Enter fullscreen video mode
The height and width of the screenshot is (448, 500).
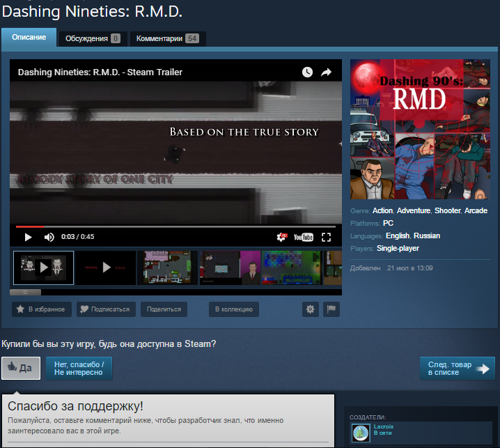coord(326,237)
